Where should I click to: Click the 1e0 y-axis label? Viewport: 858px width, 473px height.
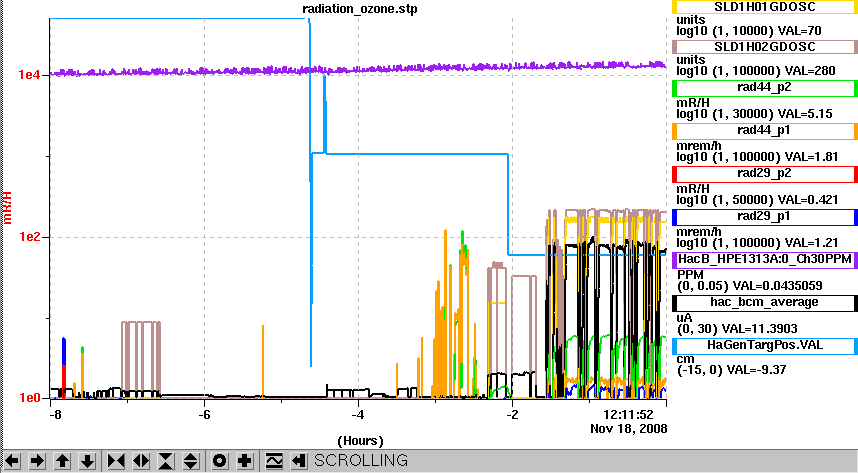click(x=29, y=398)
